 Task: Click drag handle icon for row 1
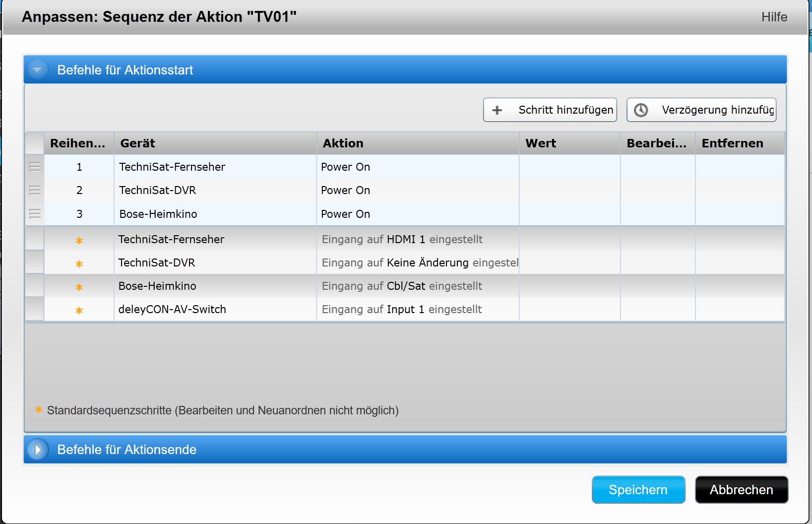point(35,167)
